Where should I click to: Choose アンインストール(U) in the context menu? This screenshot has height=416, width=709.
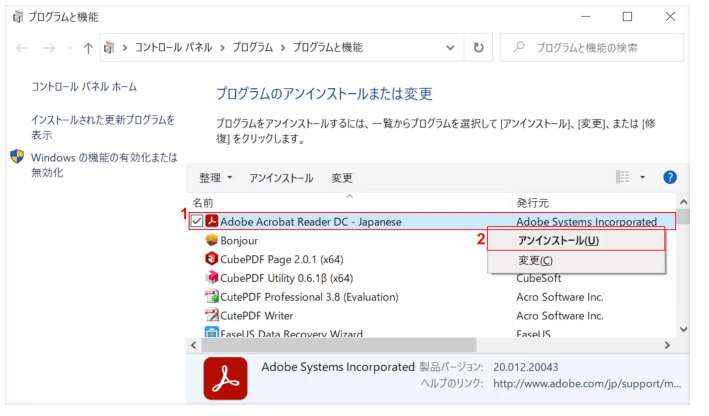[558, 240]
